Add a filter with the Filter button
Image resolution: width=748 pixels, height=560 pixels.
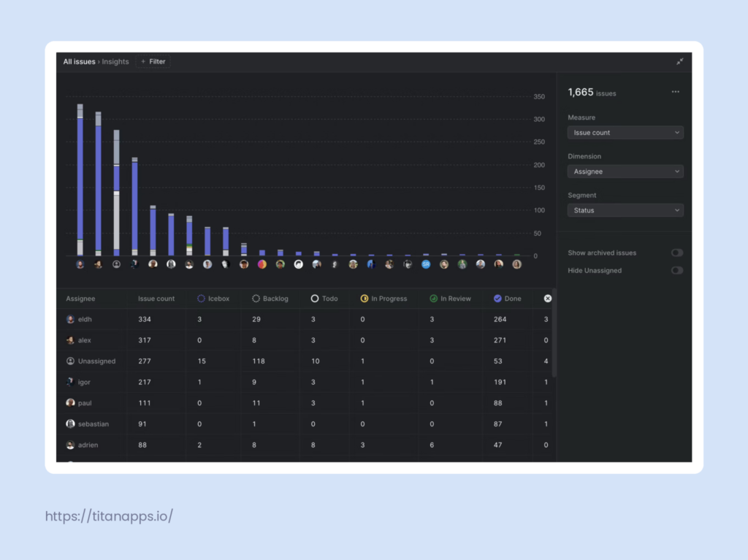[153, 61]
